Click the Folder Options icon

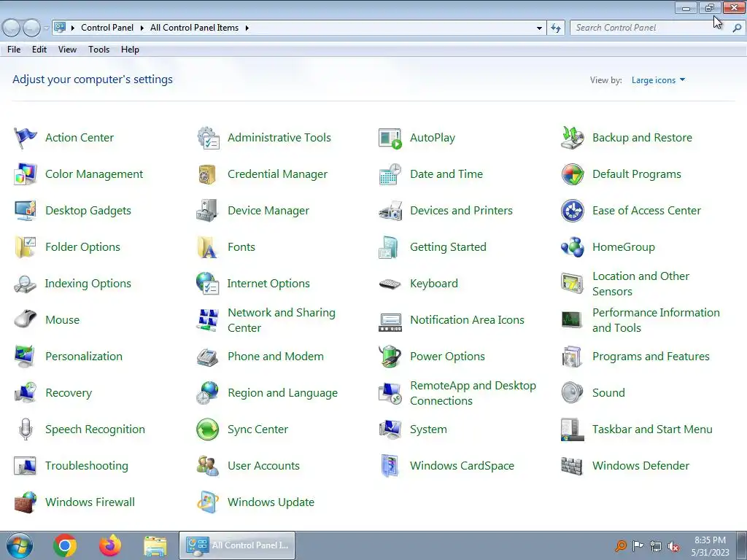[26, 247]
